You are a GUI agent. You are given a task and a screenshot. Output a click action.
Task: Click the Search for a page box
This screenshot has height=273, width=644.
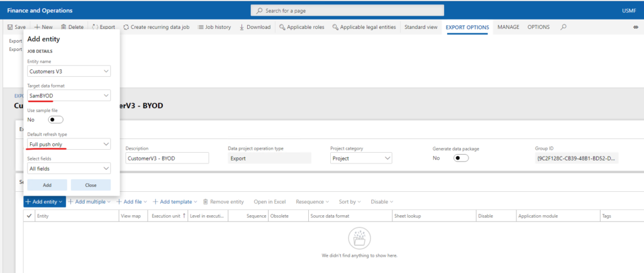[347, 11]
